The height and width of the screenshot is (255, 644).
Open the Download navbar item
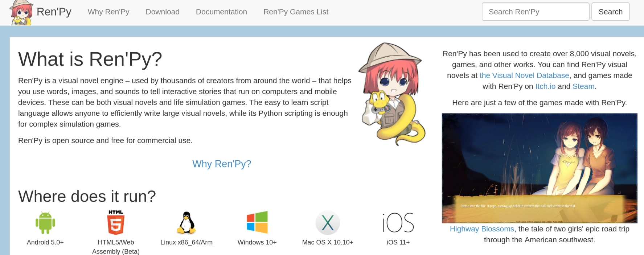(163, 12)
